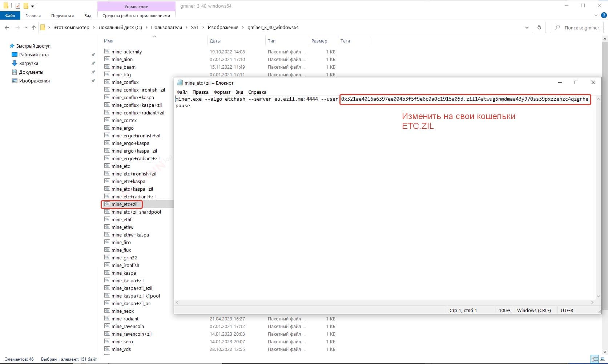Open Notepad Справка menu
This screenshot has width=608, height=364.
click(257, 92)
